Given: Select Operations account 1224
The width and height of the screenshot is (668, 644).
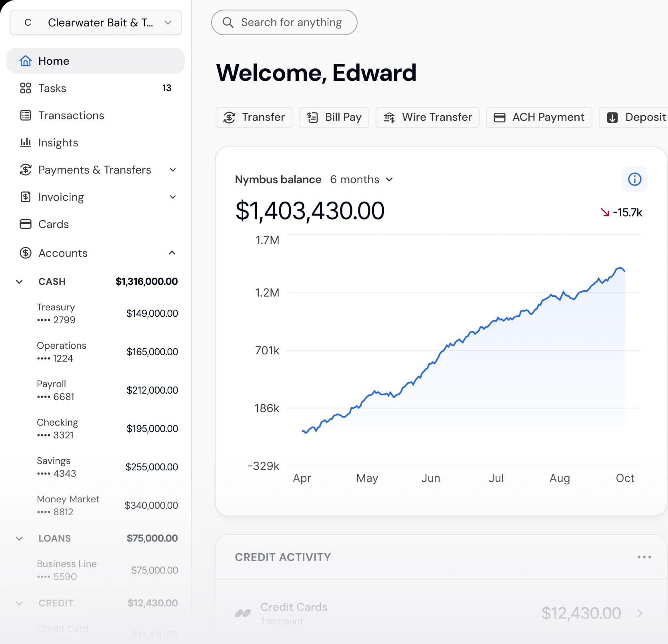Looking at the screenshot, I should pos(107,352).
